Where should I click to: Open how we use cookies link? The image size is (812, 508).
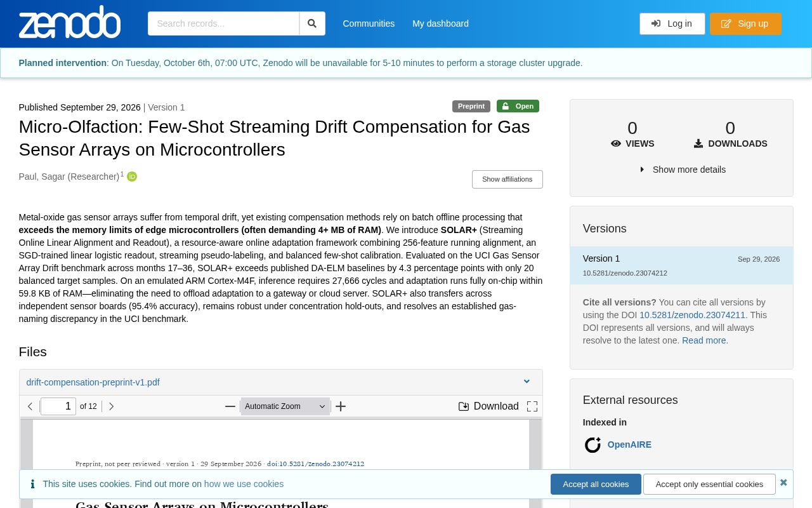click(244, 484)
